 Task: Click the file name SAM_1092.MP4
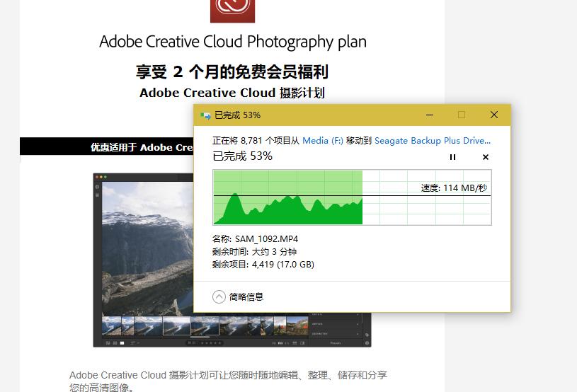click(266, 239)
